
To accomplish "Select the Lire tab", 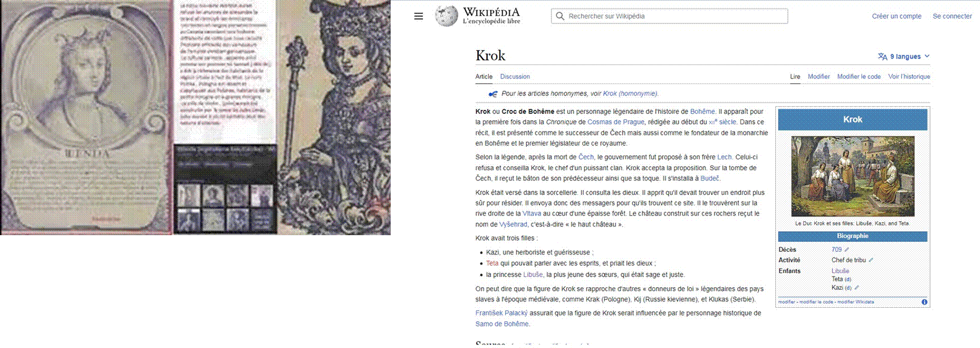I will (x=795, y=77).
